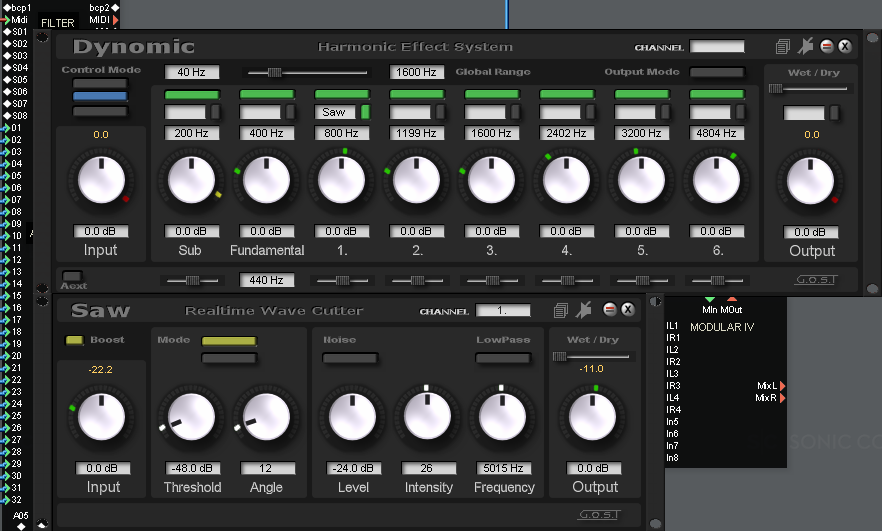The height and width of the screenshot is (531, 882).
Task: Click the copy preset icon in Dynomic header
Action: (783, 47)
